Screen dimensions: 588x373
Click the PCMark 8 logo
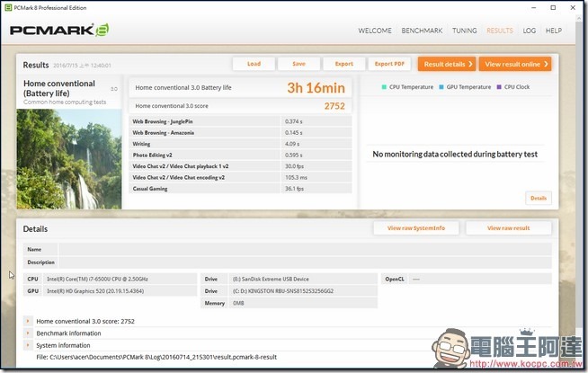59,31
